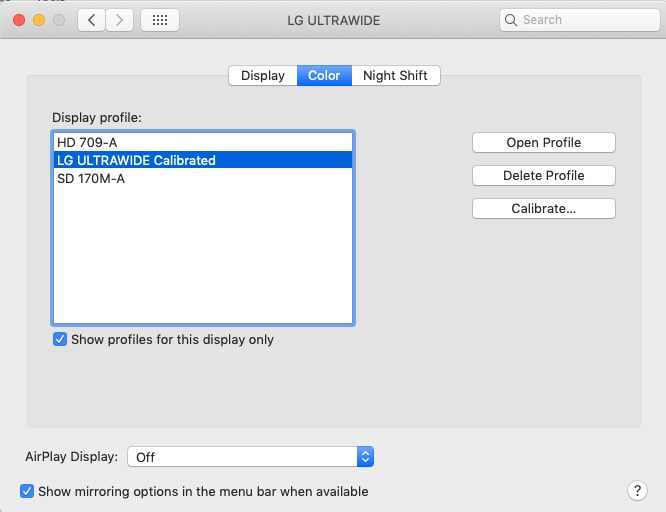Start calibration with Calibrate... button

click(544, 209)
